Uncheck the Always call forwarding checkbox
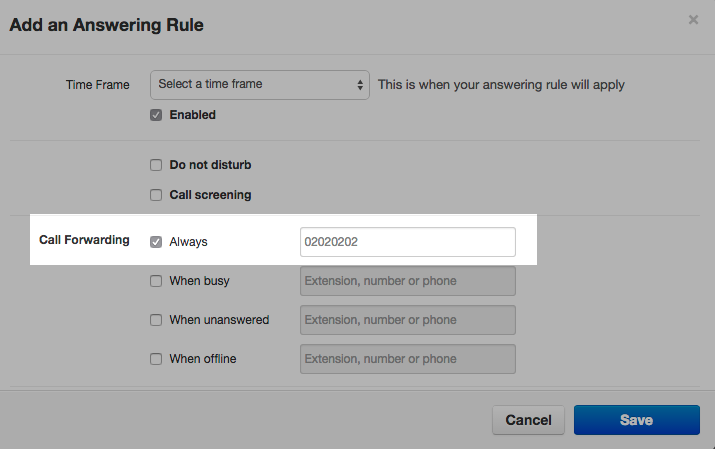 coord(156,241)
